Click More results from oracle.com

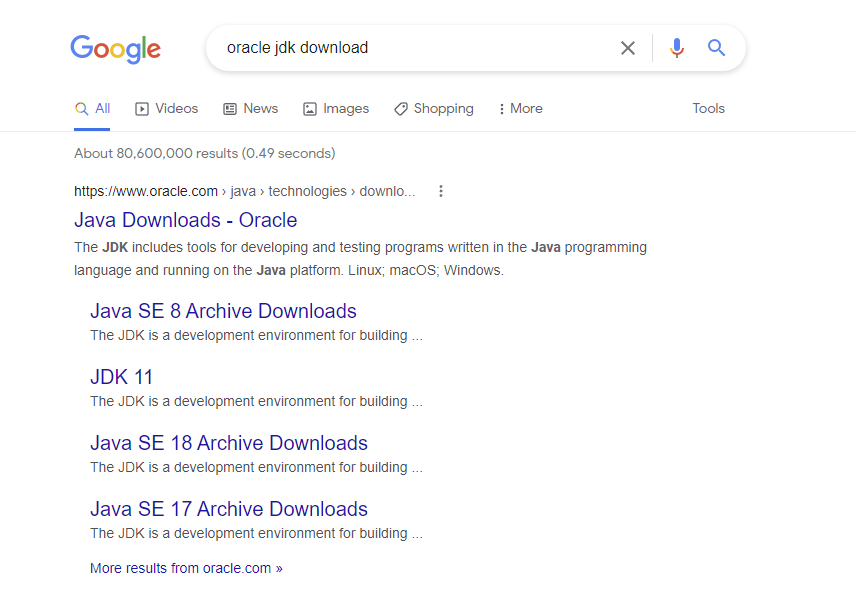(186, 568)
